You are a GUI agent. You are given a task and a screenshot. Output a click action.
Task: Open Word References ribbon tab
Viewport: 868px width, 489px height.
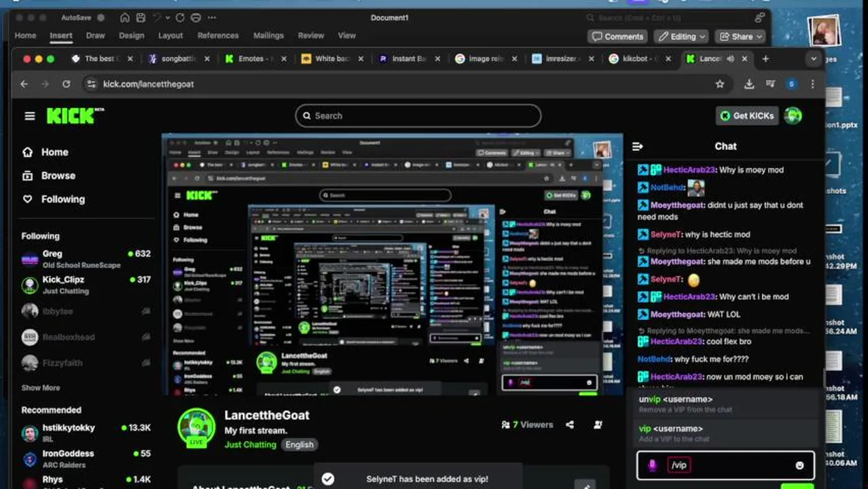(x=218, y=35)
